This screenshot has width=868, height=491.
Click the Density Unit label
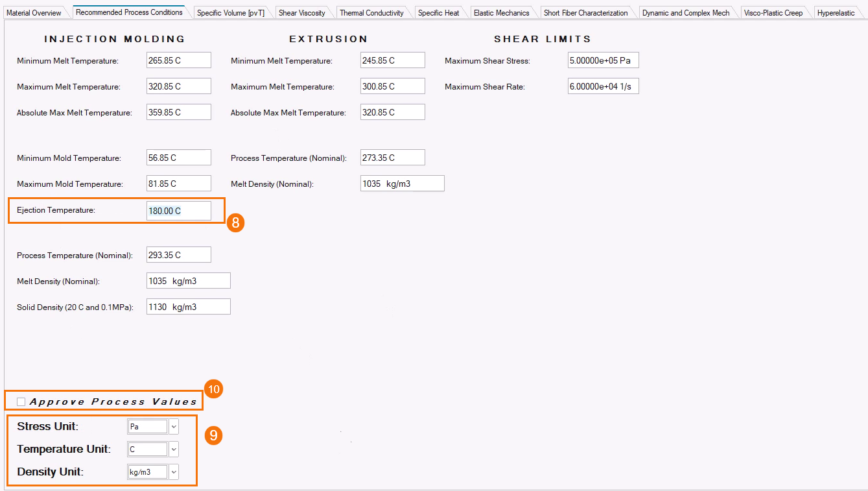50,472
